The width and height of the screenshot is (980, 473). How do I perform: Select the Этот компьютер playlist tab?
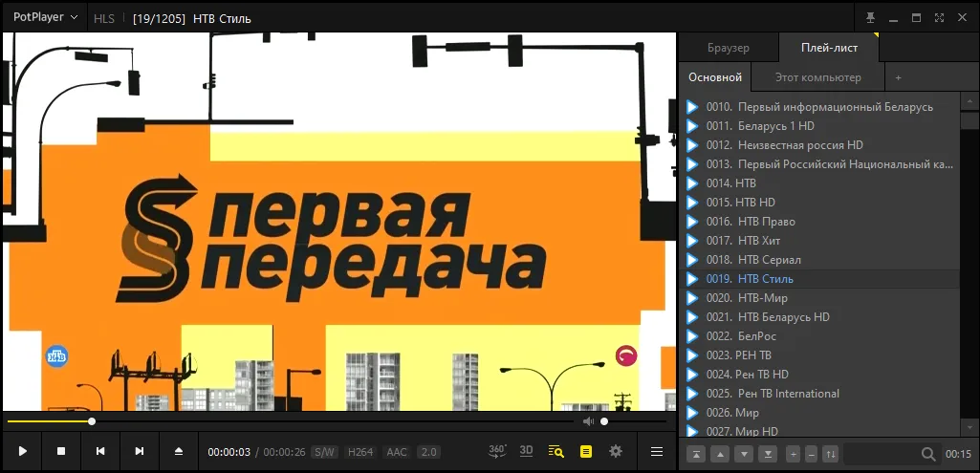[x=818, y=77]
